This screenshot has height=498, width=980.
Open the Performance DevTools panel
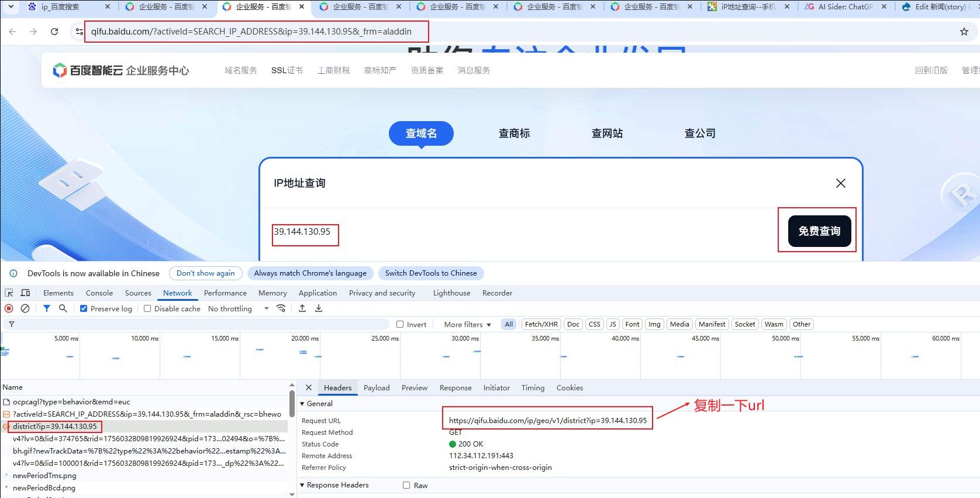(225, 293)
